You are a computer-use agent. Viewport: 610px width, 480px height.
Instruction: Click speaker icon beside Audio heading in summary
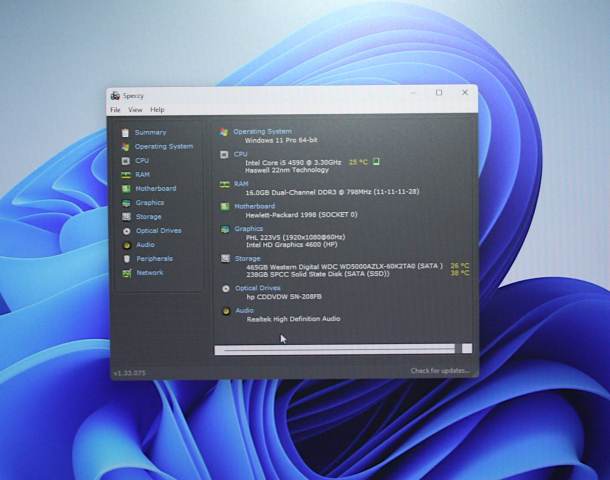(226, 311)
